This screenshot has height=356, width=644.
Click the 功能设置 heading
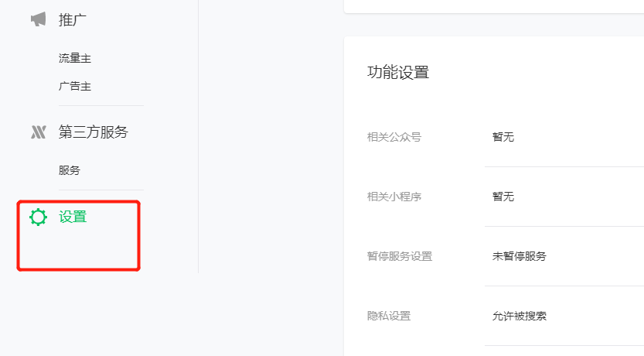coord(398,73)
